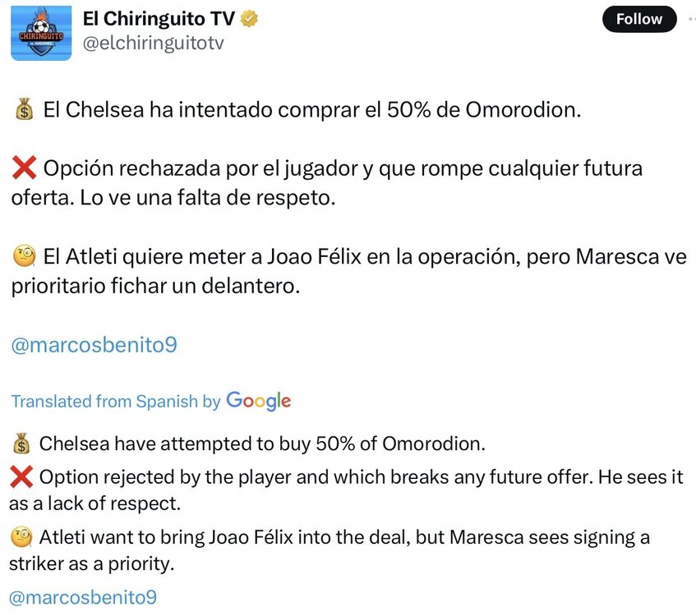The image size is (696, 616).
Task: Click the gold verified badge beside the name
Action: coord(249,19)
